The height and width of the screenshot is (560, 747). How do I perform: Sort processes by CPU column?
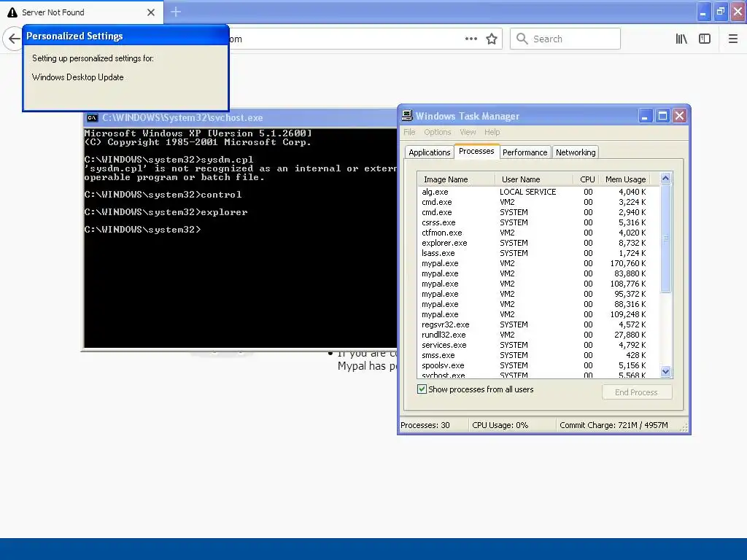pyautogui.click(x=586, y=179)
